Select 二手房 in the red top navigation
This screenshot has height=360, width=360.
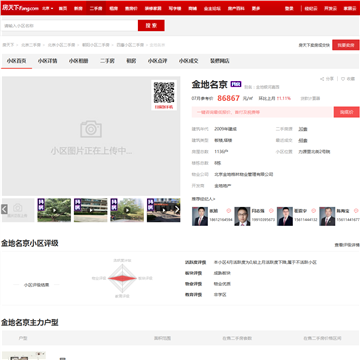(96, 8)
